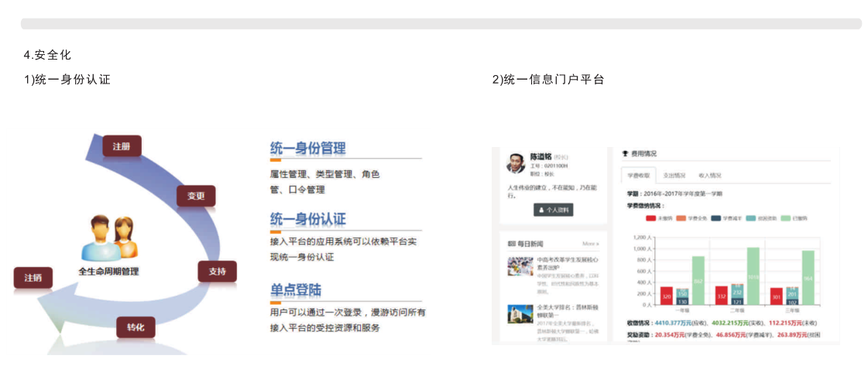Open the 支出情况 tab
Viewport: 868px width, 383px height.
tap(674, 176)
